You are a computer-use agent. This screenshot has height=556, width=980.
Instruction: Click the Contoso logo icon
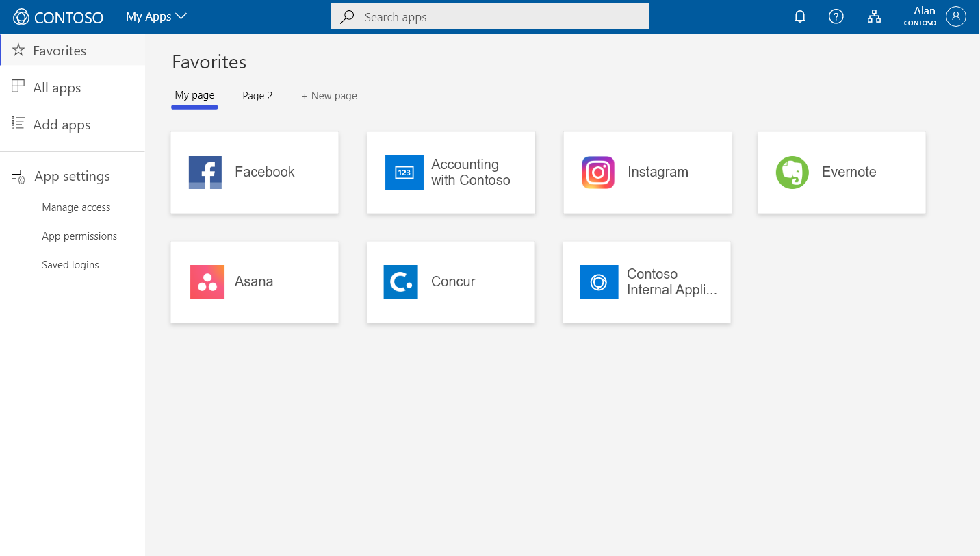click(x=22, y=17)
